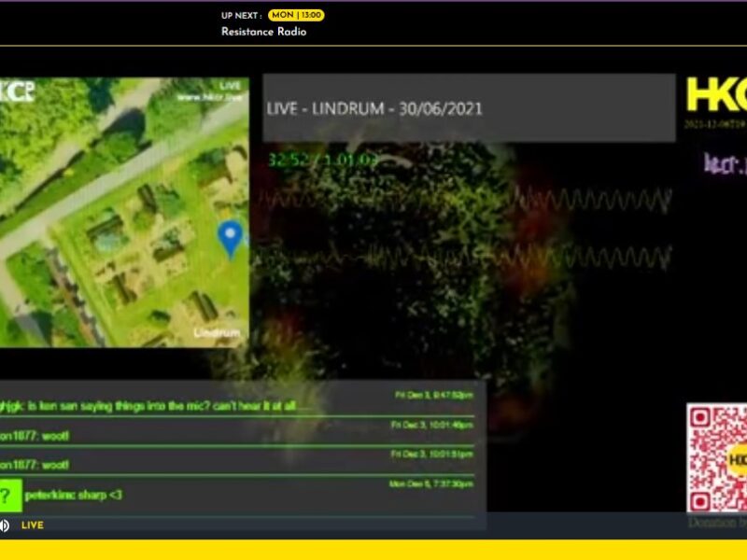Click the 32:52 elapsed time readout
The image size is (747, 560).
coord(288,160)
